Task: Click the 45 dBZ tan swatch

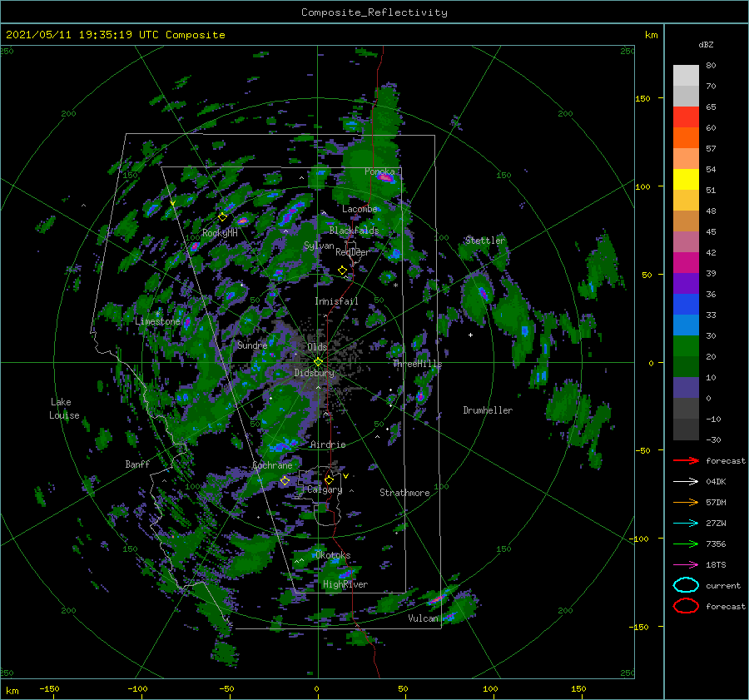Action: point(686,221)
